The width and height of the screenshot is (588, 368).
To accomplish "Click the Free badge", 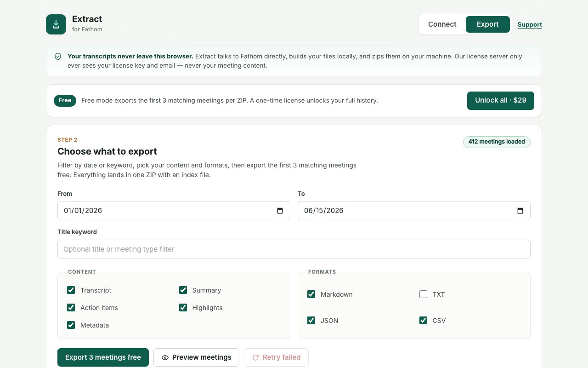I will pyautogui.click(x=65, y=101).
